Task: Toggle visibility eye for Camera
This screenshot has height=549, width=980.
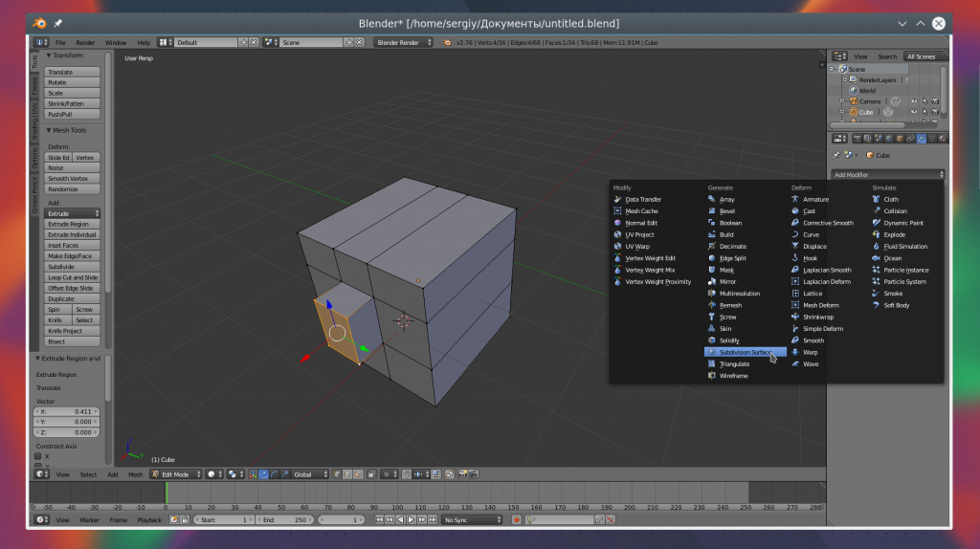Action: pos(913,100)
